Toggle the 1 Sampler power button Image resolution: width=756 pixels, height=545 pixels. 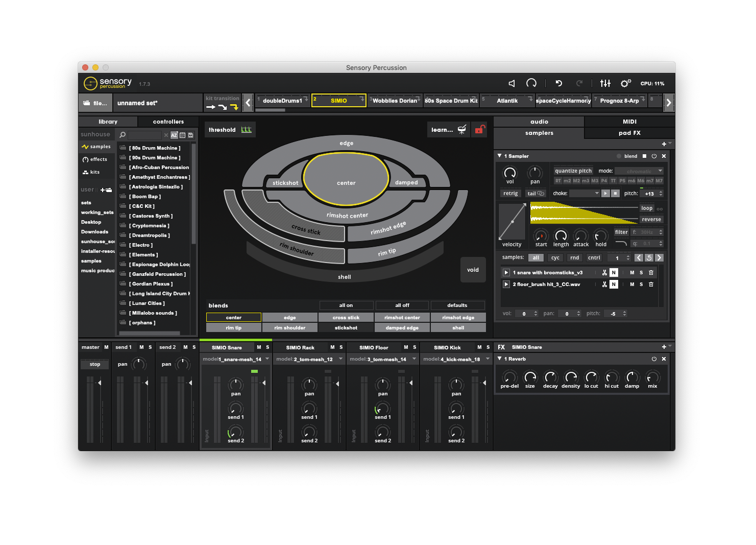click(654, 156)
